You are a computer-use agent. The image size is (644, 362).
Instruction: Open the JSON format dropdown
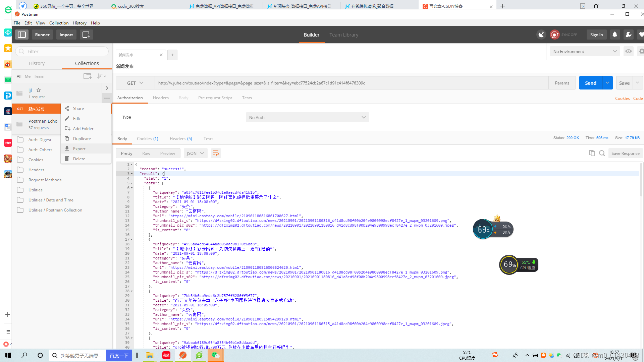click(x=195, y=153)
